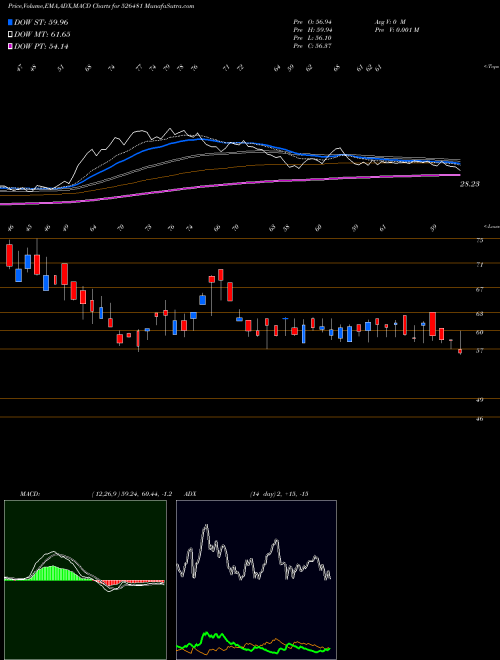500x660 pixels.
Task: Click the 75 price axis label
Action: [479, 240]
